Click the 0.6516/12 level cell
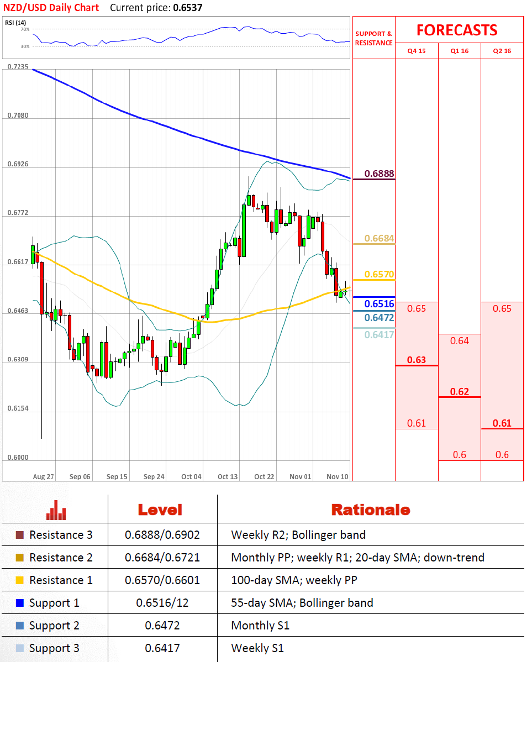This screenshot has width=532, height=756. tap(162, 603)
